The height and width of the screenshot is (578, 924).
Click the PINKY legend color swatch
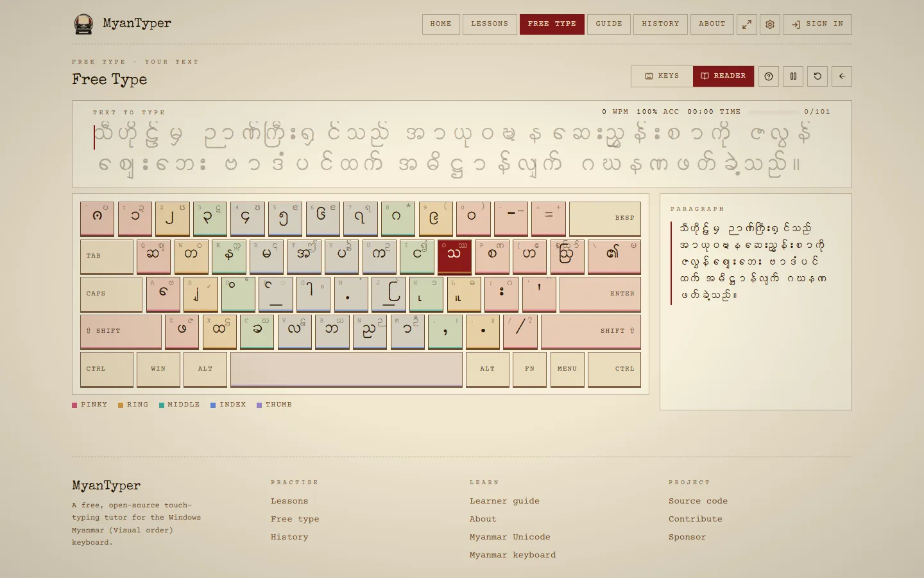pyautogui.click(x=74, y=405)
